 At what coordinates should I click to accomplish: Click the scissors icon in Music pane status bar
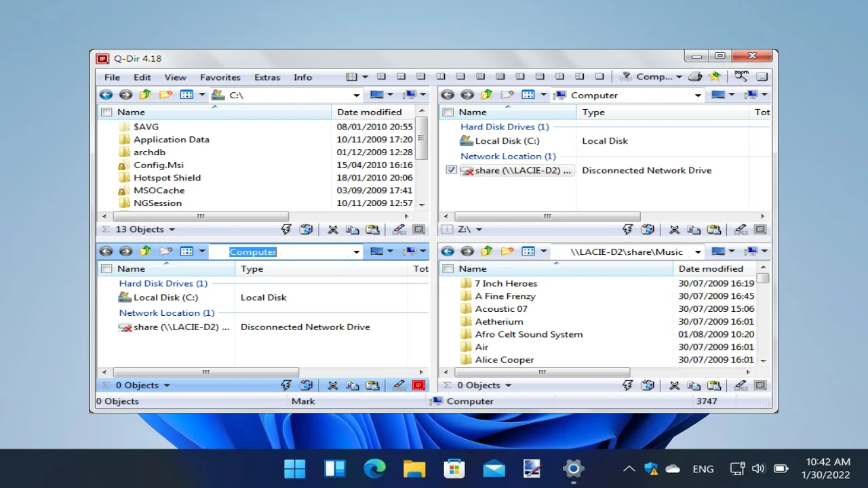(674, 385)
